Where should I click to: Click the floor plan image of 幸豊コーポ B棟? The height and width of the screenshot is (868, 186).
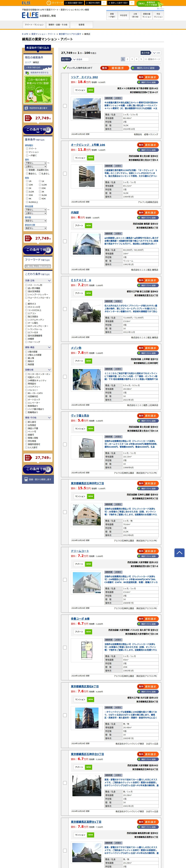tap(87, 650)
